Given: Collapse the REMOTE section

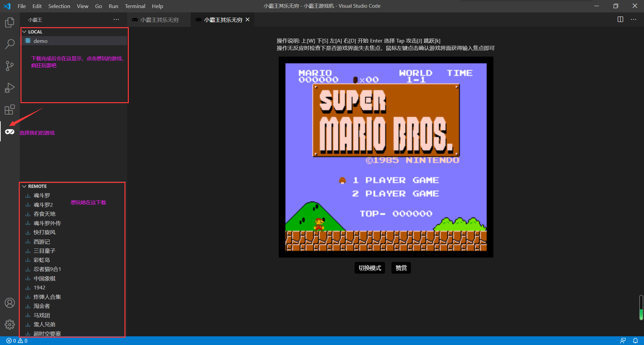Looking at the screenshot, I should (24, 186).
